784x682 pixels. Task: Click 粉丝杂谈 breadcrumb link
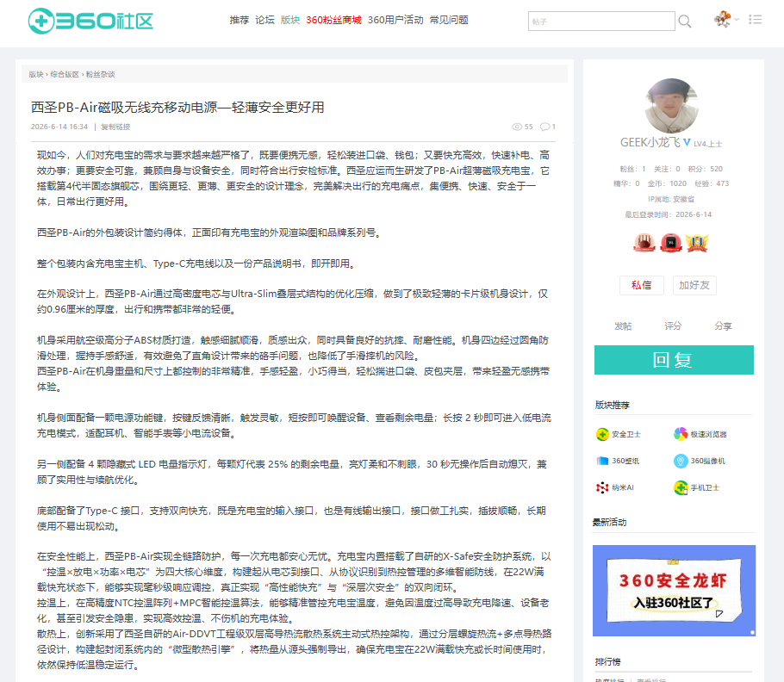(x=101, y=74)
